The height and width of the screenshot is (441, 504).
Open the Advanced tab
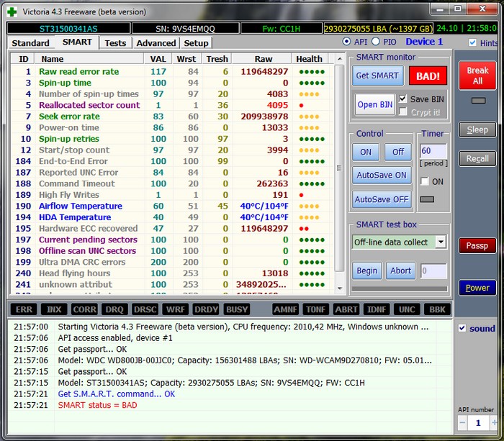click(156, 43)
